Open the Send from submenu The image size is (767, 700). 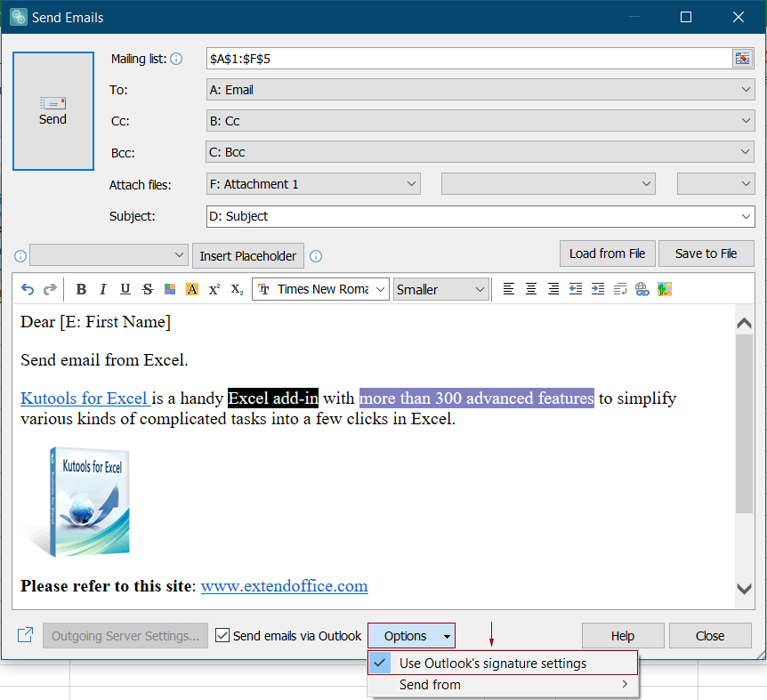503,684
